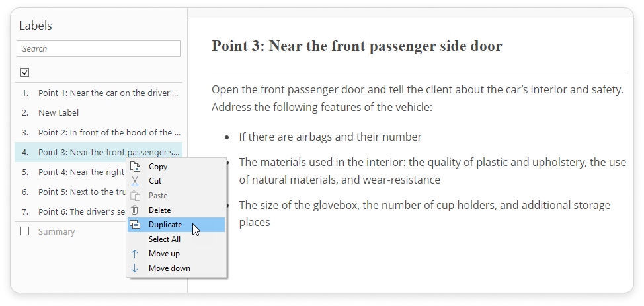Screen dimensions: 644x306
Task: Select "Point 1: Near the car" label
Action: (x=108, y=93)
